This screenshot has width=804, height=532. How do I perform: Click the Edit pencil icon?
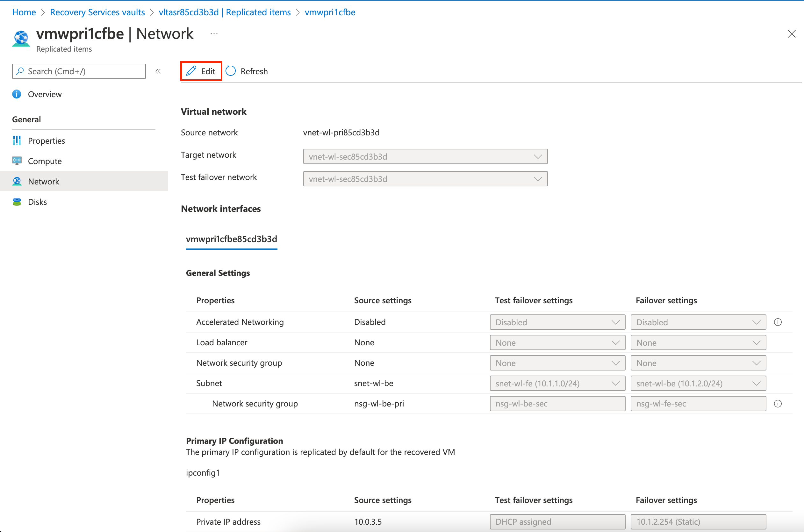pos(191,71)
